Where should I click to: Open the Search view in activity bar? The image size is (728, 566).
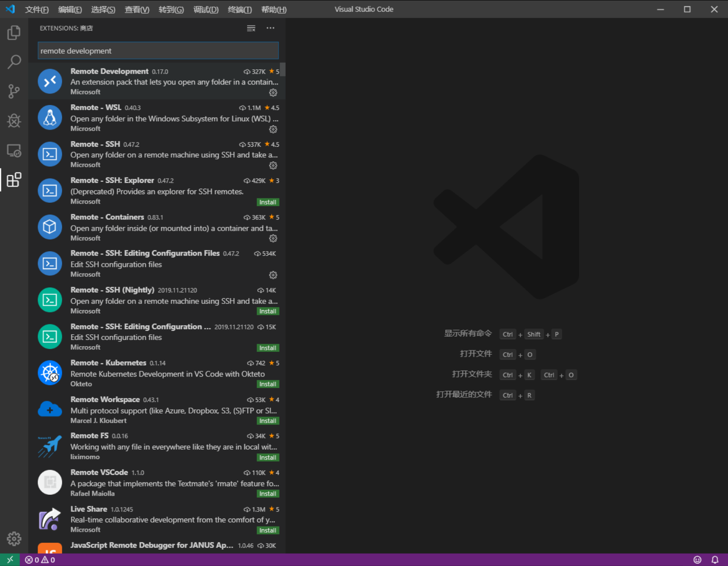(x=14, y=62)
